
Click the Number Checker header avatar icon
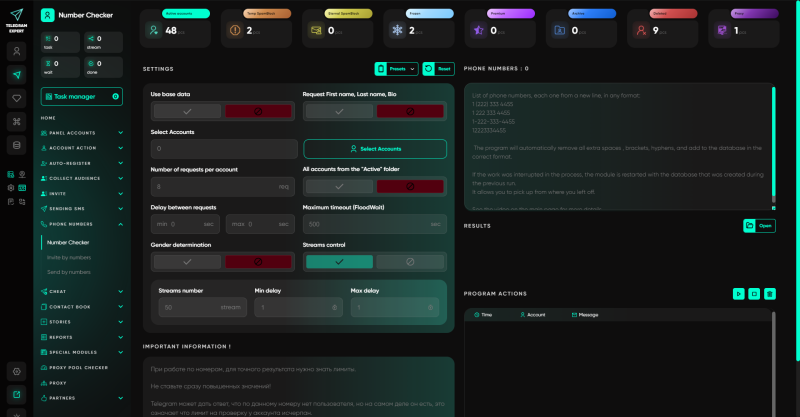coord(47,15)
